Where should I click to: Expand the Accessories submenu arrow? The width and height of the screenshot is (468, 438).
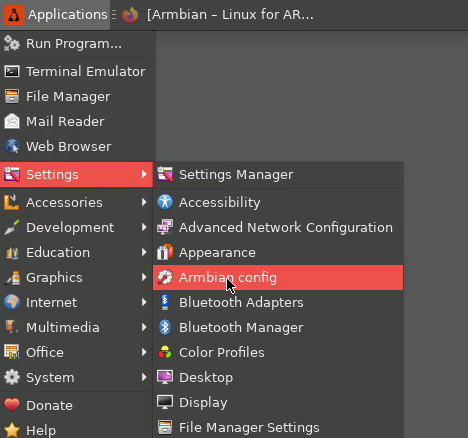pos(144,202)
